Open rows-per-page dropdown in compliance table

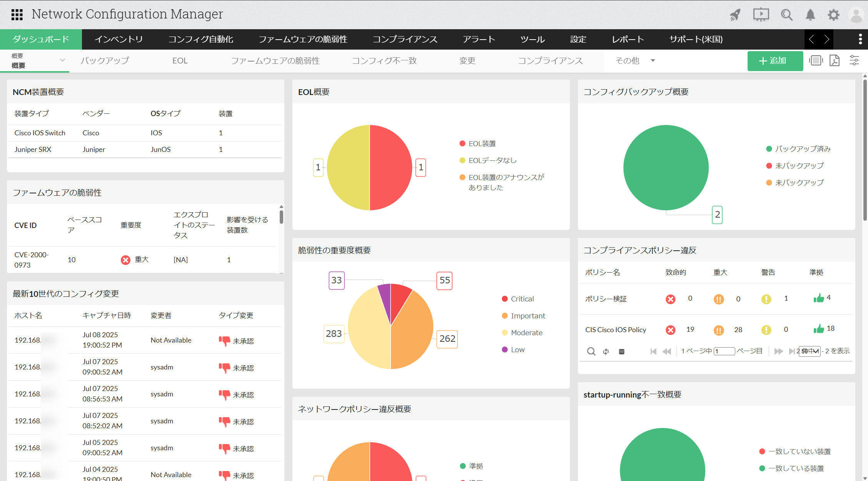tap(810, 351)
